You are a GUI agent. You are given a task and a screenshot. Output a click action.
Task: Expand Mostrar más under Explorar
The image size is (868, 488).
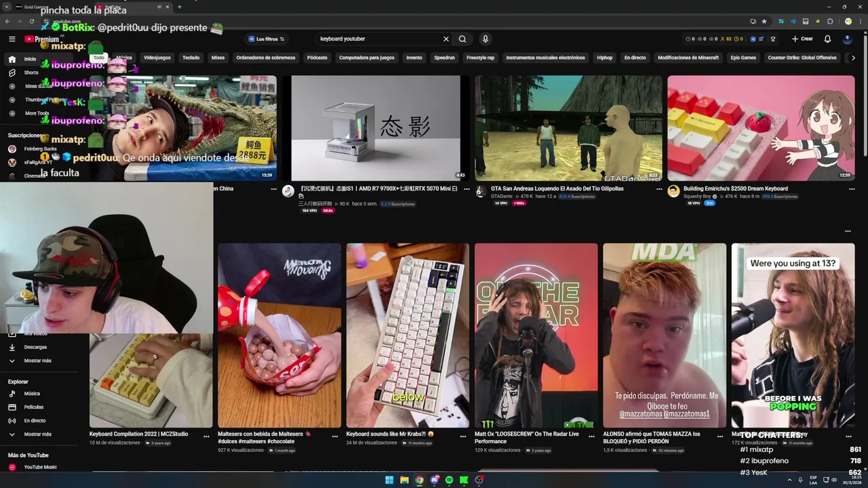click(37, 434)
